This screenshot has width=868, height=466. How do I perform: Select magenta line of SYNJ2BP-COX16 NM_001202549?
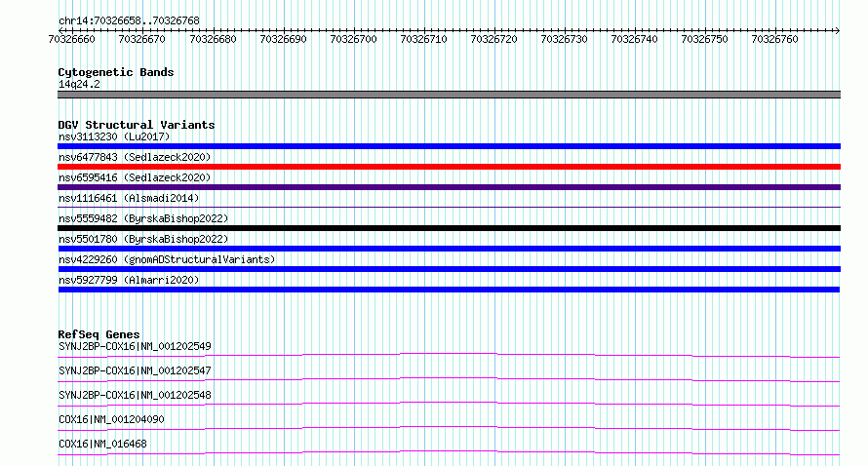[449, 355]
